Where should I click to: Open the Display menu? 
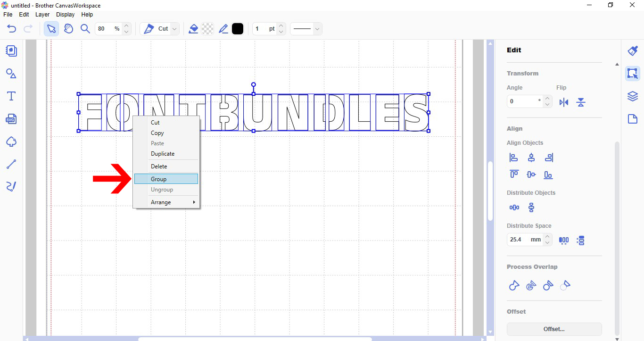[66, 15]
